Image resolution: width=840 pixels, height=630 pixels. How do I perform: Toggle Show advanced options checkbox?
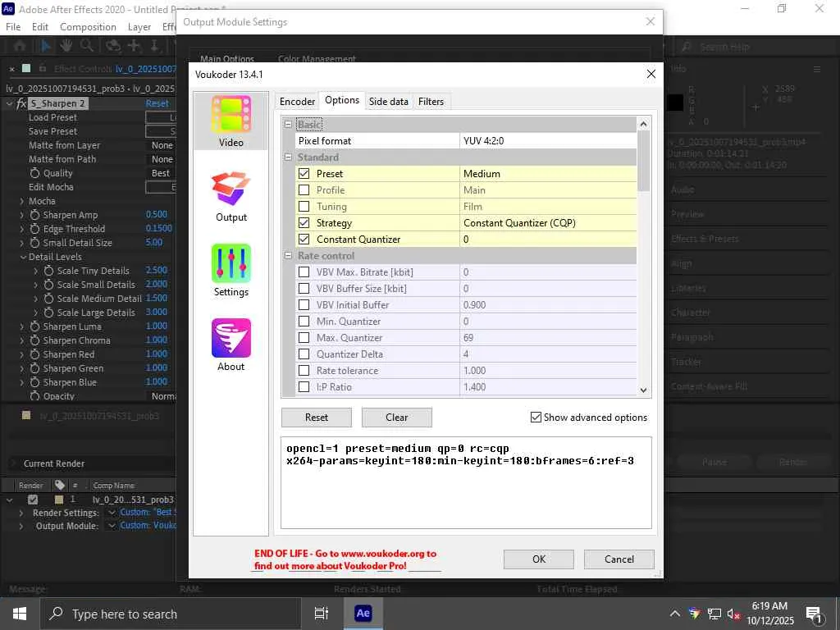536,418
